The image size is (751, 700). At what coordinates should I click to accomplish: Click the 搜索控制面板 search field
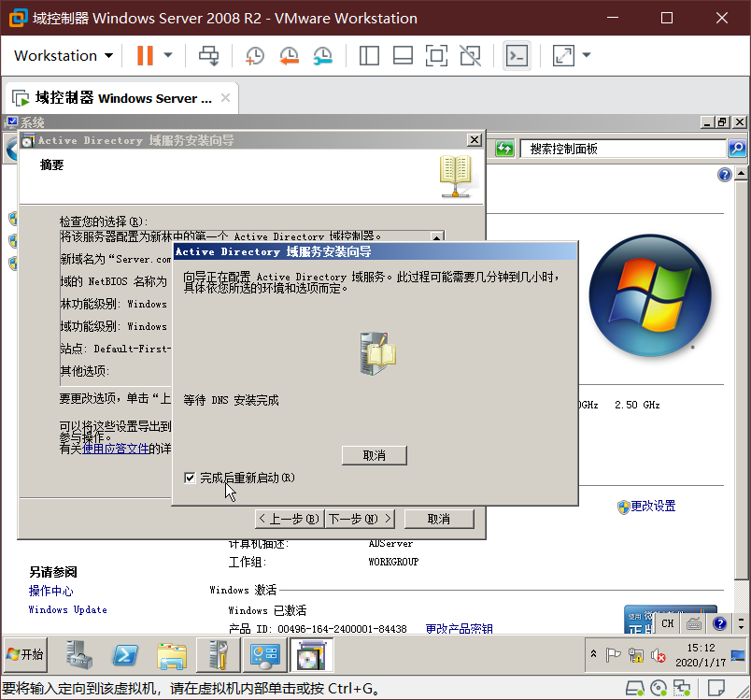click(x=623, y=149)
